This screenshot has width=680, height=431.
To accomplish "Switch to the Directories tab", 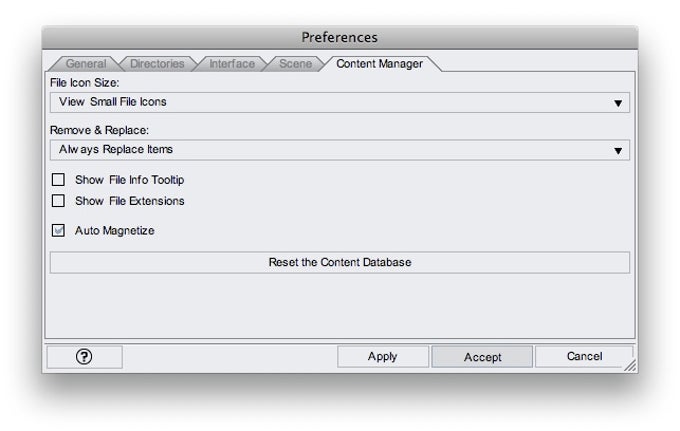I will 157,64.
